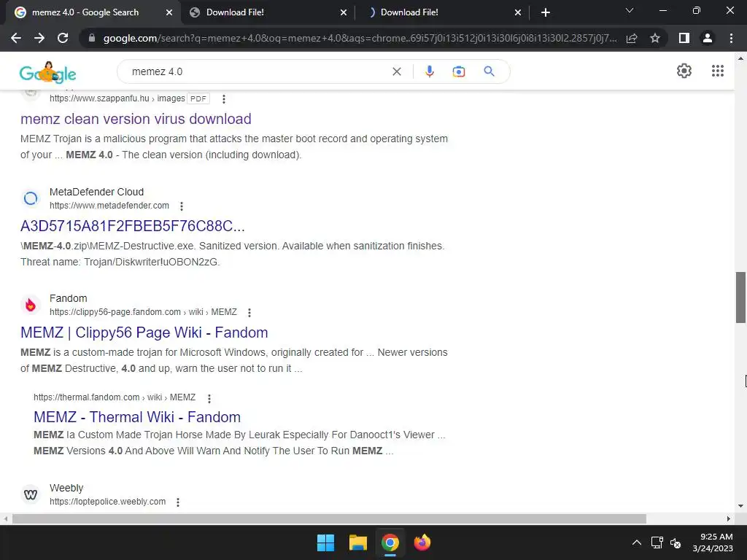Open File Explorer from the taskbar
The image size is (747, 560).
click(357, 542)
